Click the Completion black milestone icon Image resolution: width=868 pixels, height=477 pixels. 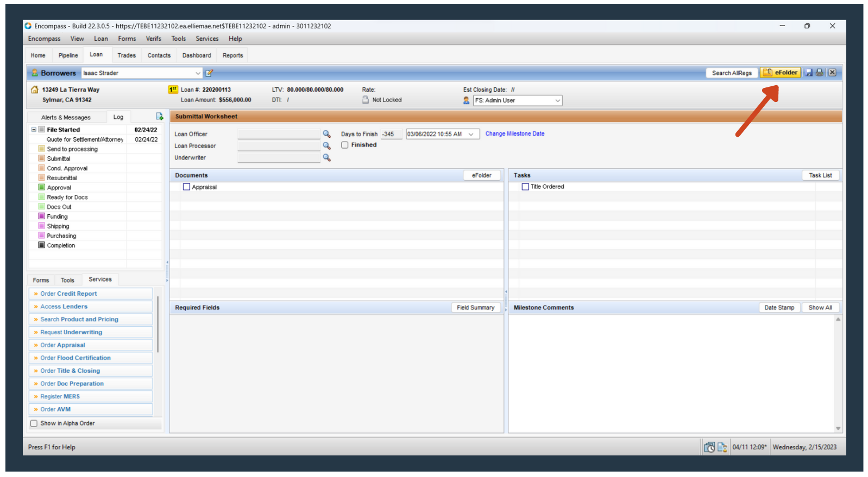(42, 245)
